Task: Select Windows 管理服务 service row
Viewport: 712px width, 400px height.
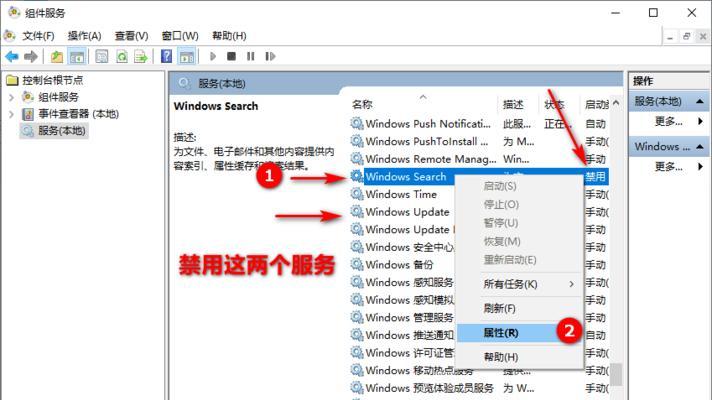Action: point(409,318)
